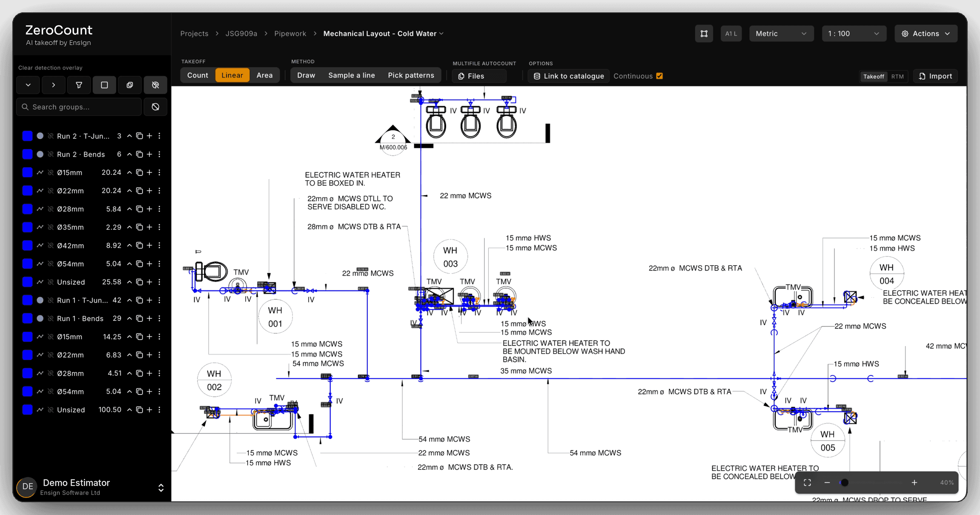
Task: Switch to Takeoff mode
Action: [874, 77]
